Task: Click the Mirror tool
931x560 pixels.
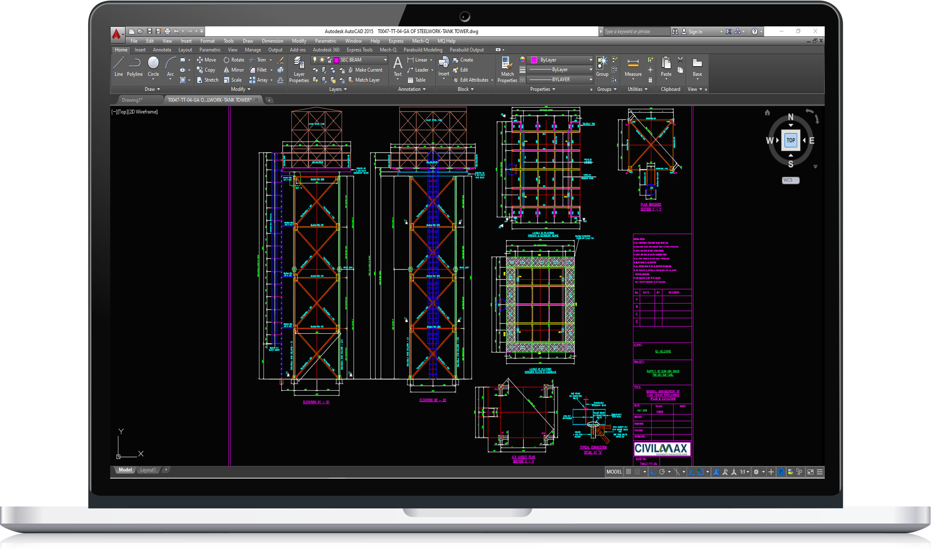Action: pyautogui.click(x=234, y=70)
